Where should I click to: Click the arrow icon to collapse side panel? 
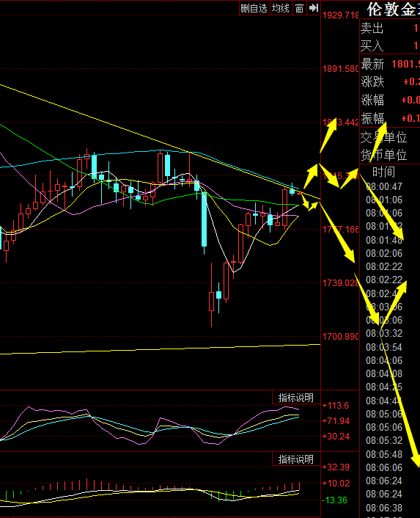[314, 8]
